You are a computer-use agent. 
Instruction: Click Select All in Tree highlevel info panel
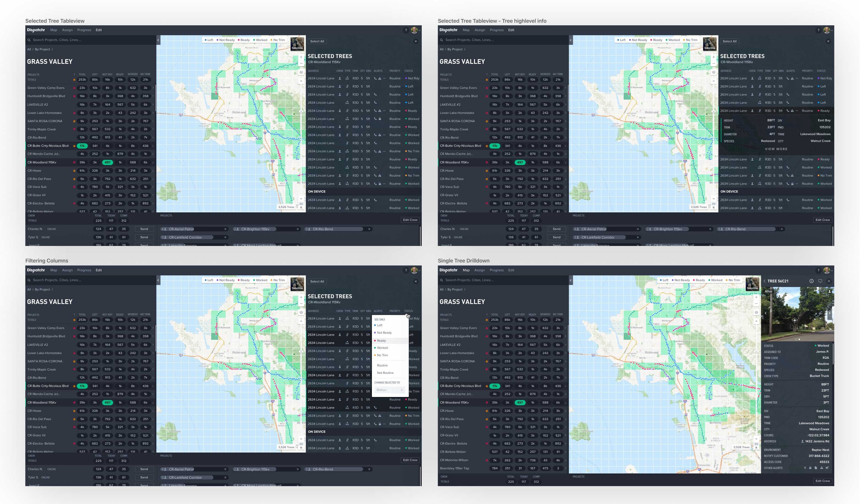click(x=730, y=41)
